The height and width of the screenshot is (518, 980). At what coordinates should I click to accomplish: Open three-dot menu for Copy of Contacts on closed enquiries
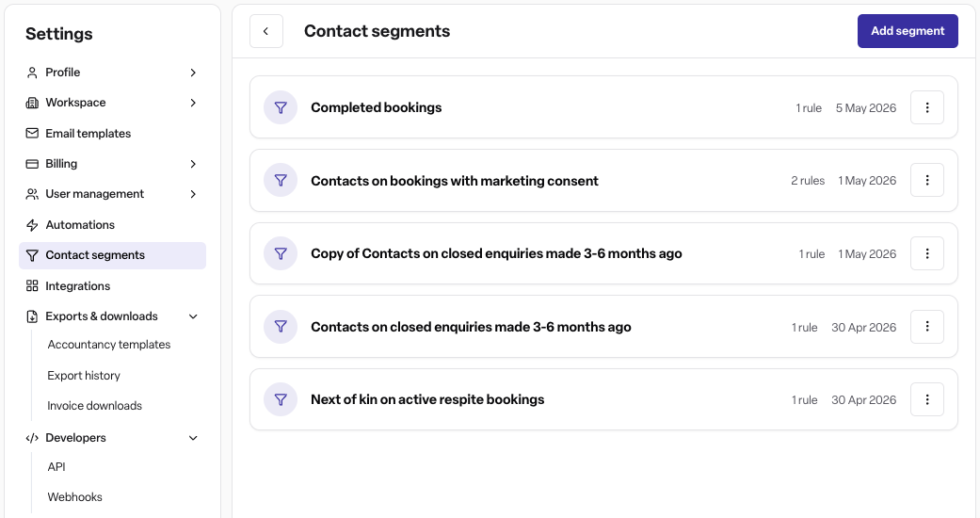point(927,253)
